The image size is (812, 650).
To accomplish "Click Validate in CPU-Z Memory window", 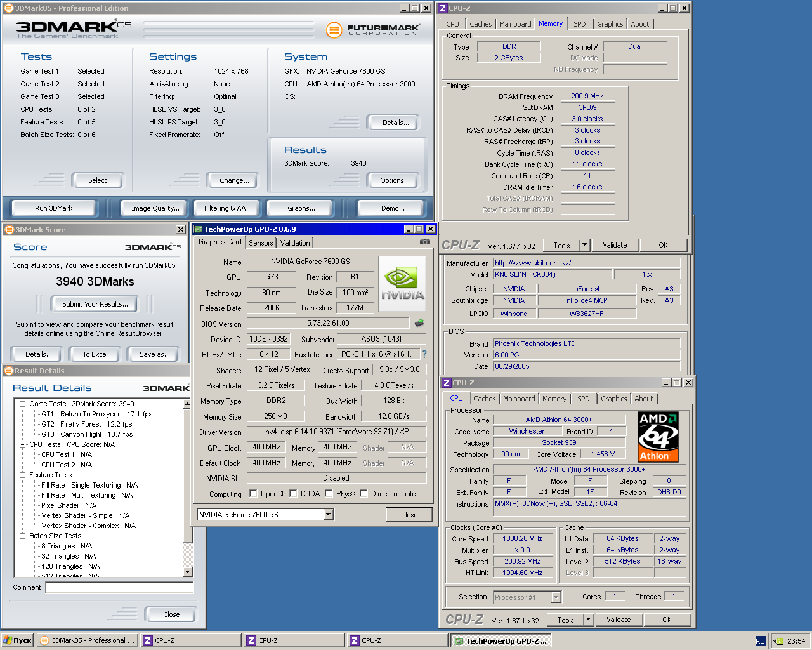I will pos(615,245).
